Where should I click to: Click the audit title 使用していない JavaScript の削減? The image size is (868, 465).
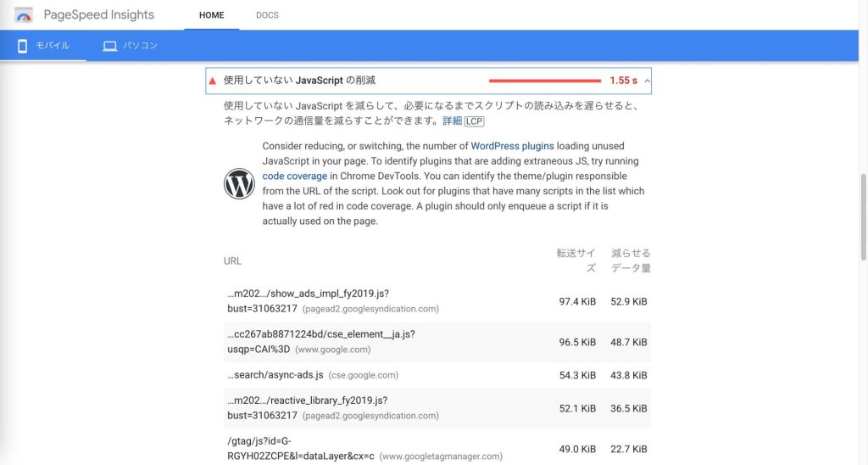click(x=299, y=81)
